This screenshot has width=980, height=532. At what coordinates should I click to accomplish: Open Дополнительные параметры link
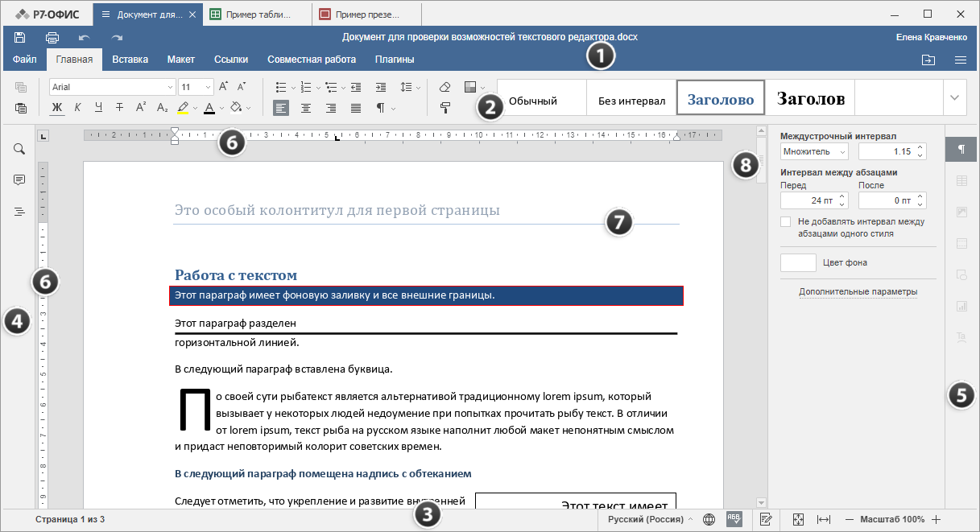[x=858, y=291]
